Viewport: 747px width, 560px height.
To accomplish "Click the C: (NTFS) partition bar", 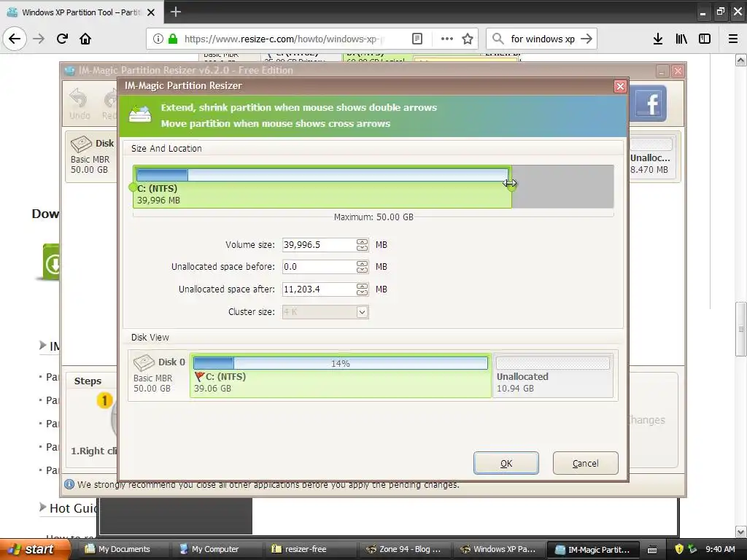I will pyautogui.click(x=322, y=187).
